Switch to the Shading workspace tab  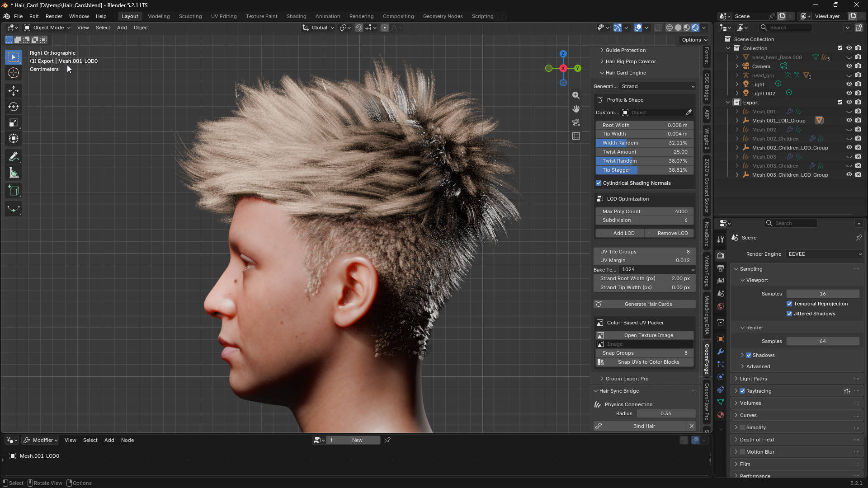pyautogui.click(x=296, y=16)
